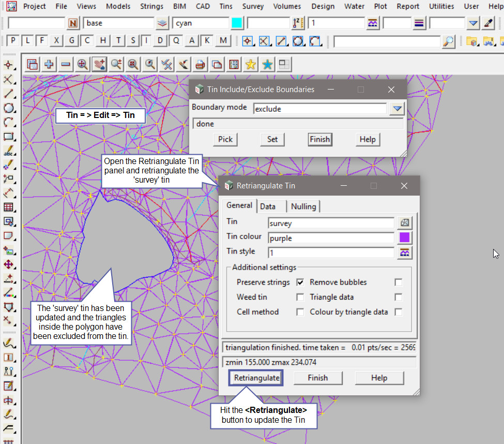
Task: Click the search magnifier in top toolbar
Action: pyautogui.click(x=449, y=41)
